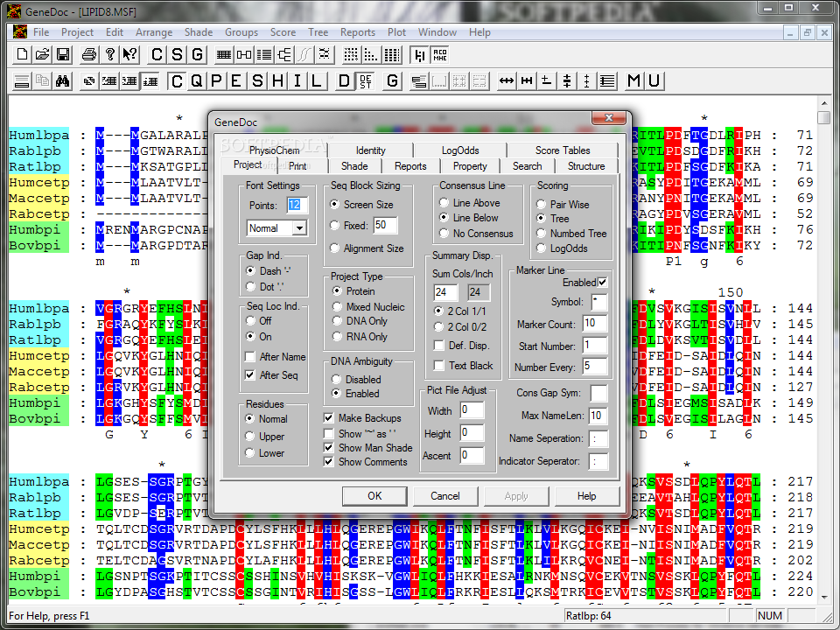Click the context help arrow-question icon

[129, 54]
